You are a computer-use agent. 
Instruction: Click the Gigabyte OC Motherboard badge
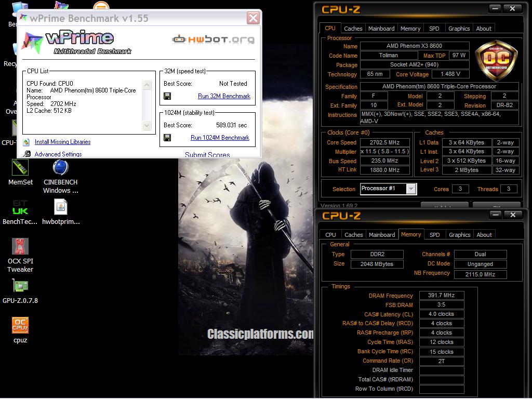pos(496,61)
